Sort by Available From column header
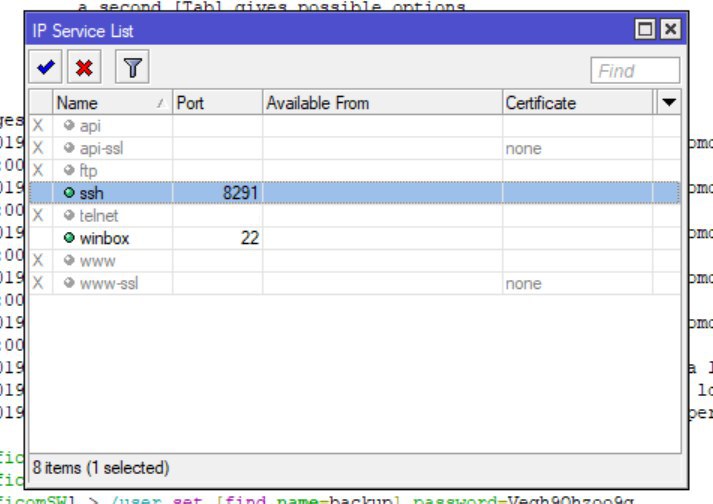This screenshot has height=504, width=713. [x=382, y=103]
